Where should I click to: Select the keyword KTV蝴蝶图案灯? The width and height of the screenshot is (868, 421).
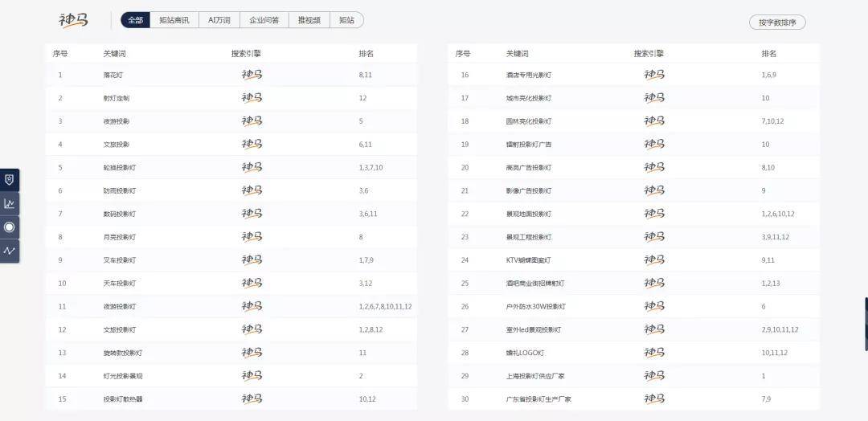[529, 260]
